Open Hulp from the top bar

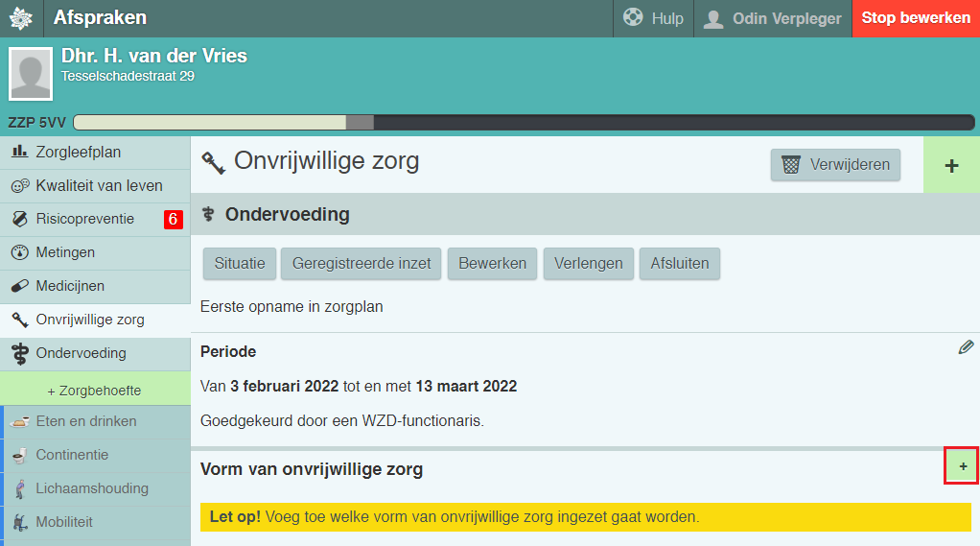pos(653,18)
